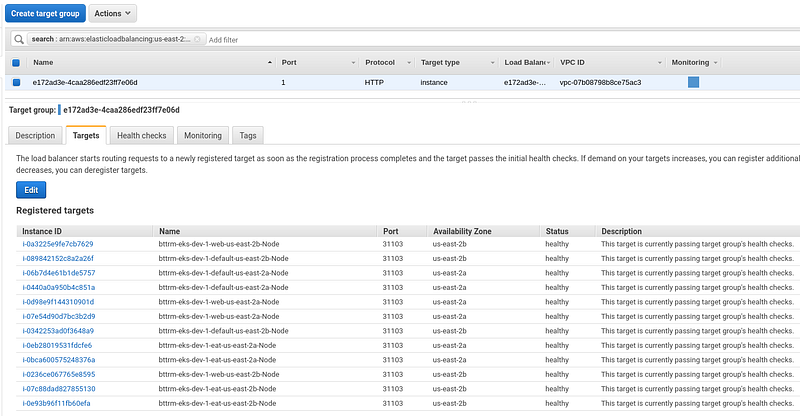Viewport: 800px width, 416px height.
Task: Open instance i-0342253ad0f3648a9
Action: 58,331
